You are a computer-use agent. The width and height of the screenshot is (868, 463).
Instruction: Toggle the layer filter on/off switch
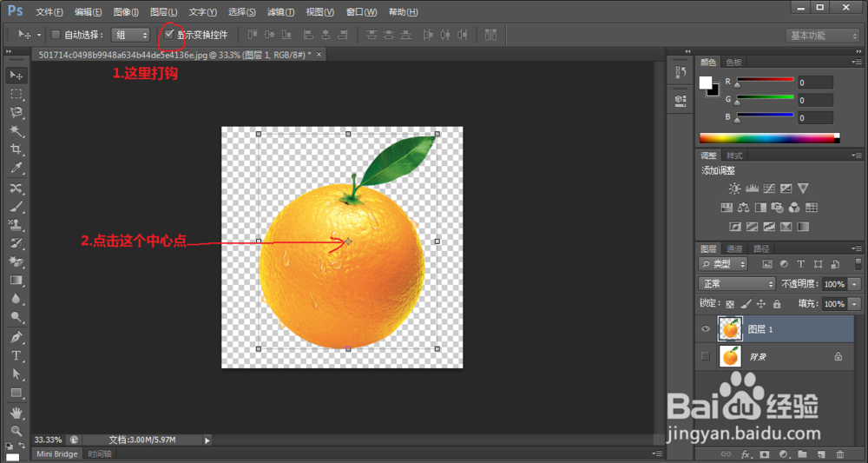(x=858, y=263)
